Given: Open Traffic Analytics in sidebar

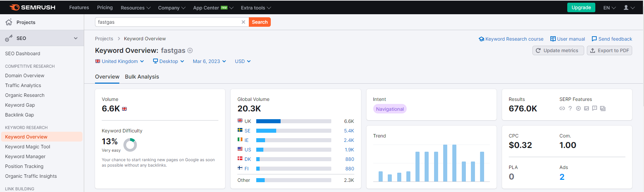Looking at the screenshot, I should click(23, 85).
